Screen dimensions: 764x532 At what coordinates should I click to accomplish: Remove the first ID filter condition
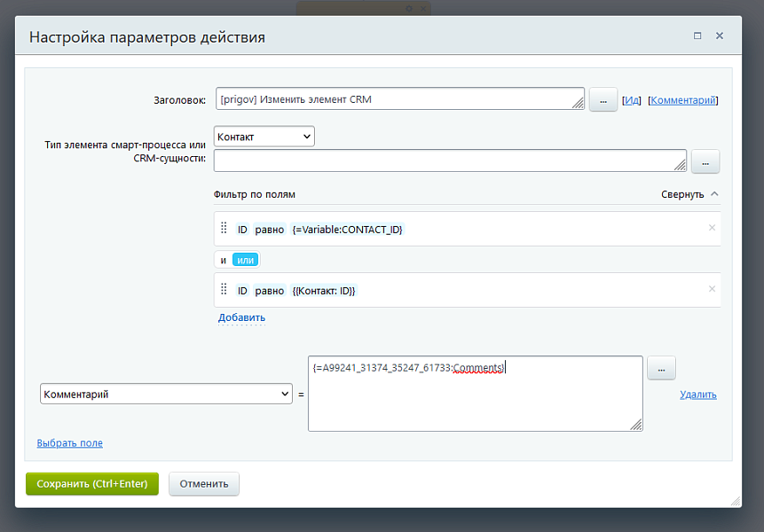point(711,228)
